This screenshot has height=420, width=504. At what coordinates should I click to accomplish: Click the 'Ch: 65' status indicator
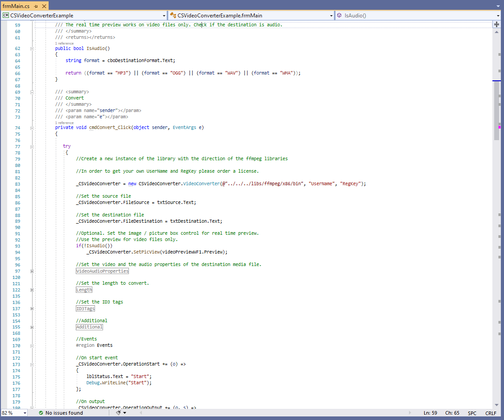452,413
